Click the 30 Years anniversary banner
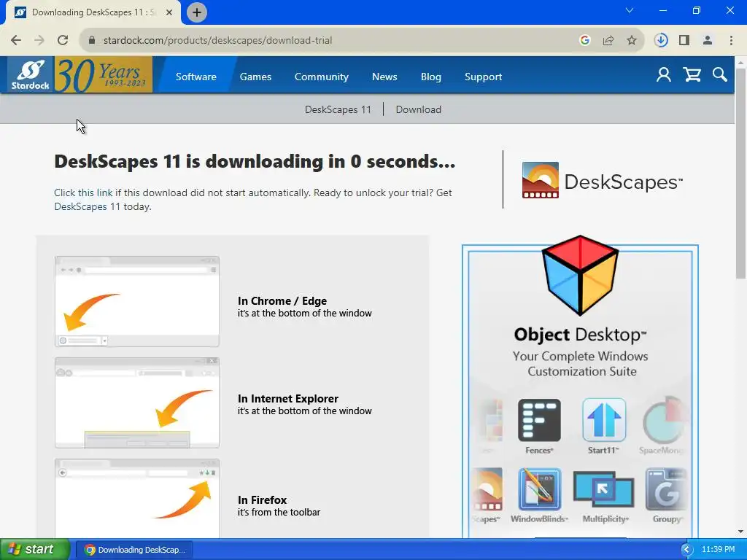This screenshot has width=747, height=560. 104,75
